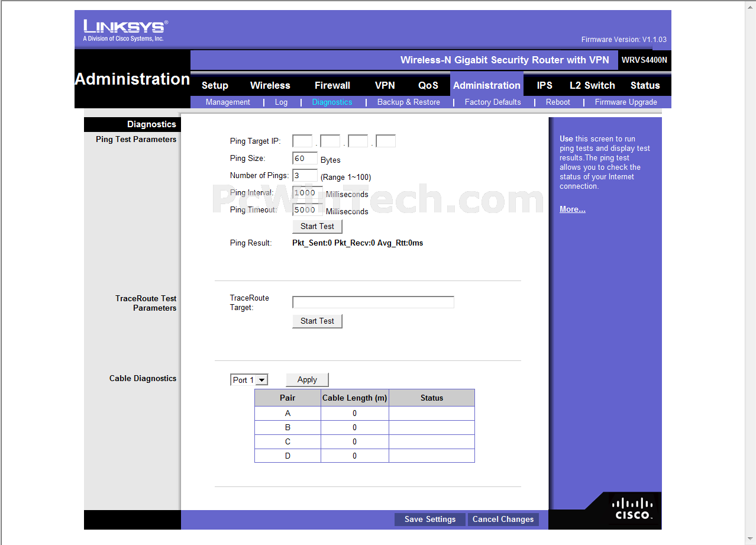Open the Wireless tab
Screen dimensions: 756x545
pyautogui.click(x=270, y=85)
